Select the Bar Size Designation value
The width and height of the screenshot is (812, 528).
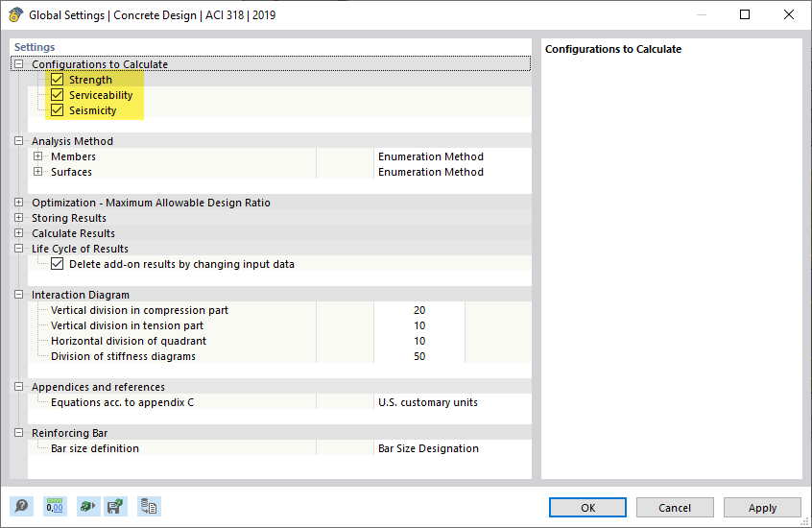coord(428,448)
